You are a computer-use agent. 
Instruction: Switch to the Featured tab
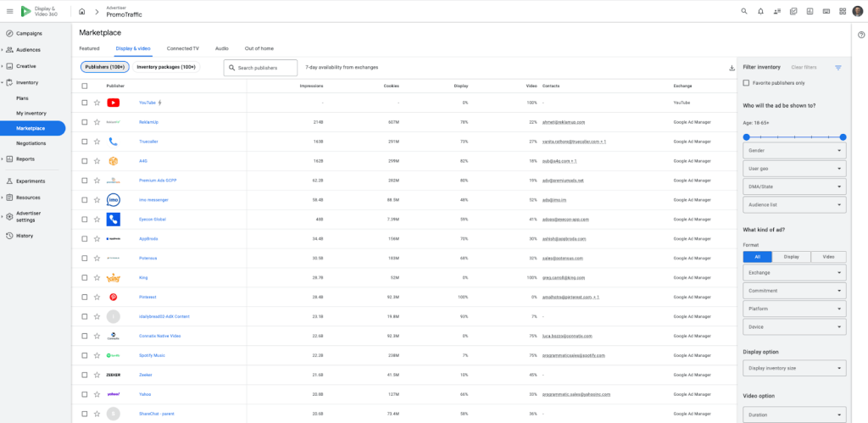point(89,48)
